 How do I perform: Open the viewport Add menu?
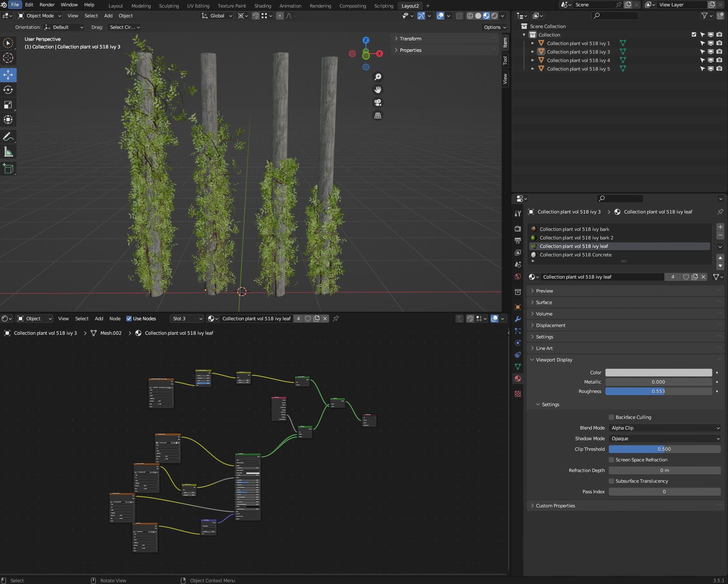pyautogui.click(x=108, y=16)
